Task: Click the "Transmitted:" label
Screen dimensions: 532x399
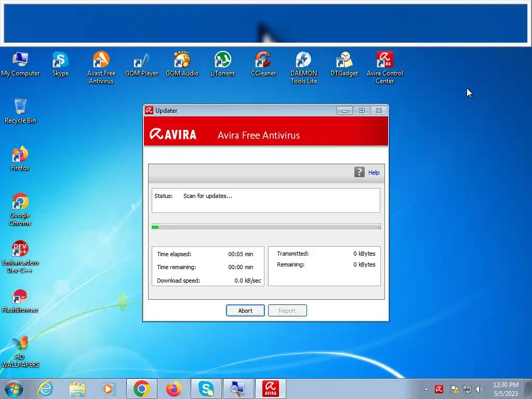Action: tap(293, 254)
